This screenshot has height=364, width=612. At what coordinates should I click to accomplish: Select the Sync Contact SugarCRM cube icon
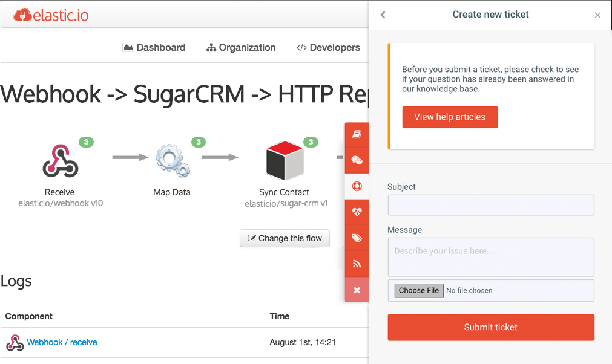click(285, 161)
